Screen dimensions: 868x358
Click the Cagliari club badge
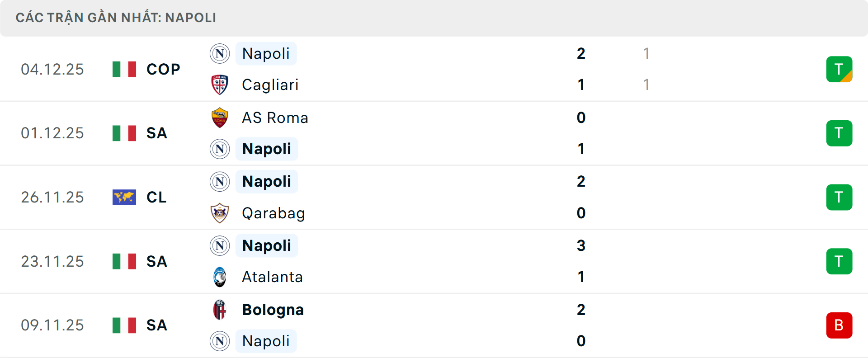click(x=220, y=85)
